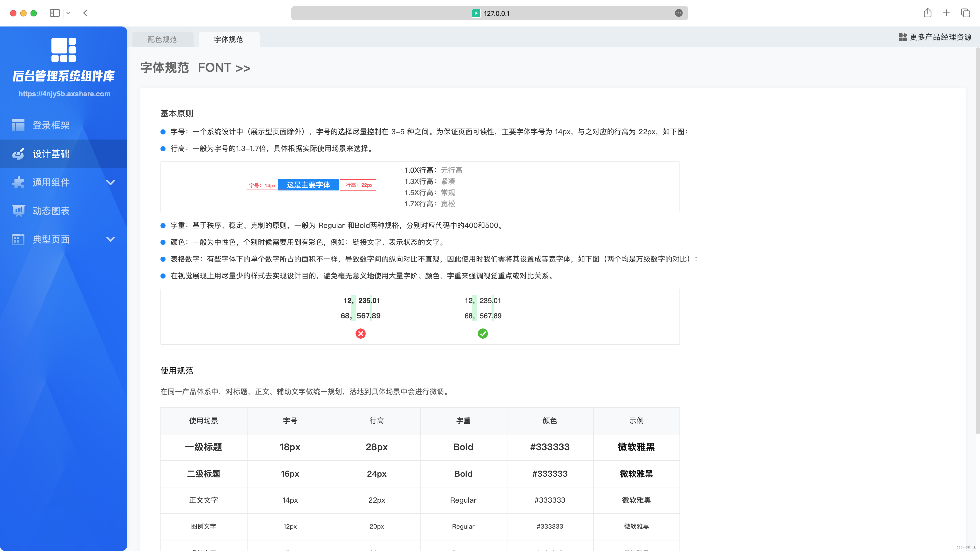This screenshot has height=551, width=980.
Task: Click the 使用场景 table header
Action: click(x=204, y=421)
